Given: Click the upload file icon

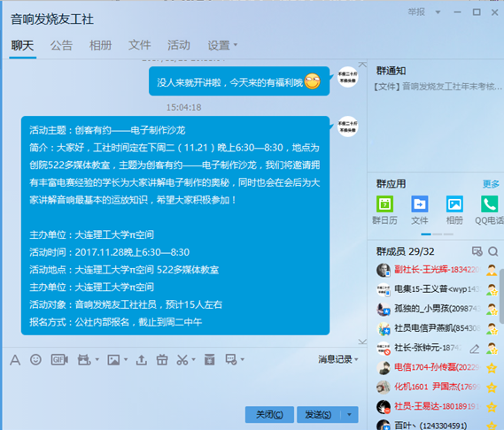Looking at the screenshot, I should pyautogui.click(x=141, y=360).
